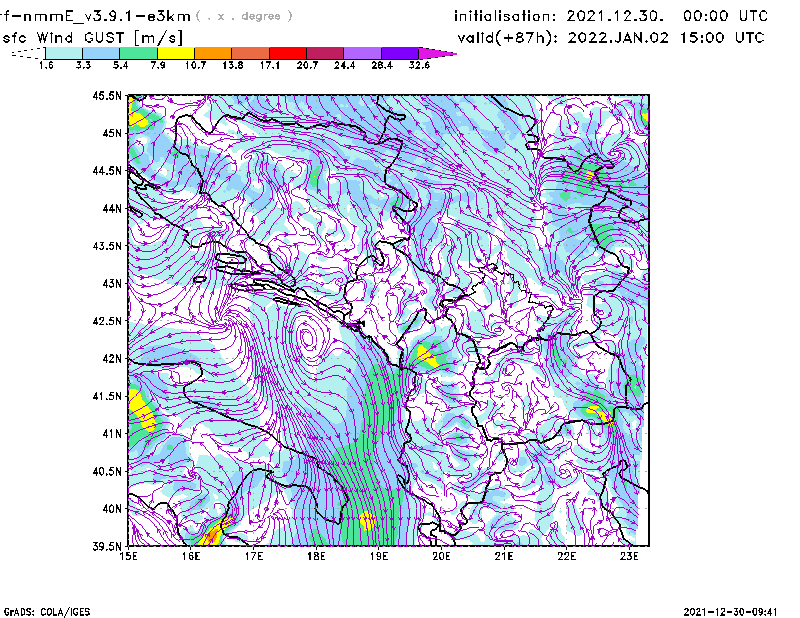Click the valid date 2022.JAN.02
This screenshot has width=800, height=618.
(x=618, y=38)
